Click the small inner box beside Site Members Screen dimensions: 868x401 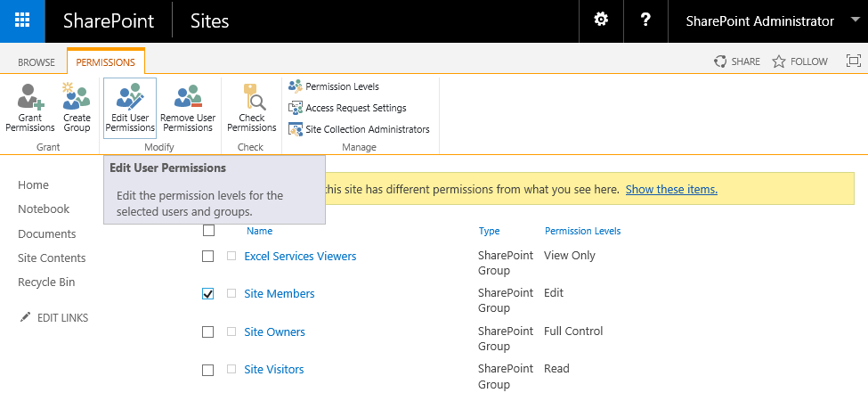231,293
